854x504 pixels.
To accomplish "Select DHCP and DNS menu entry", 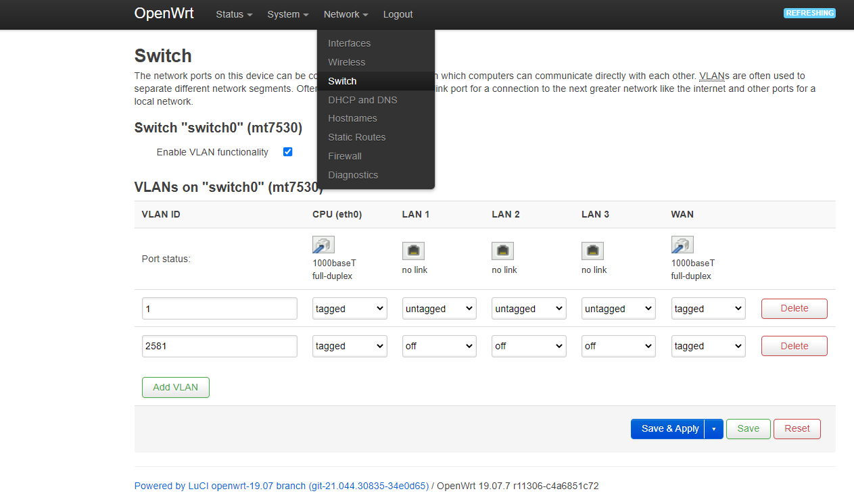I will tap(376, 100).
